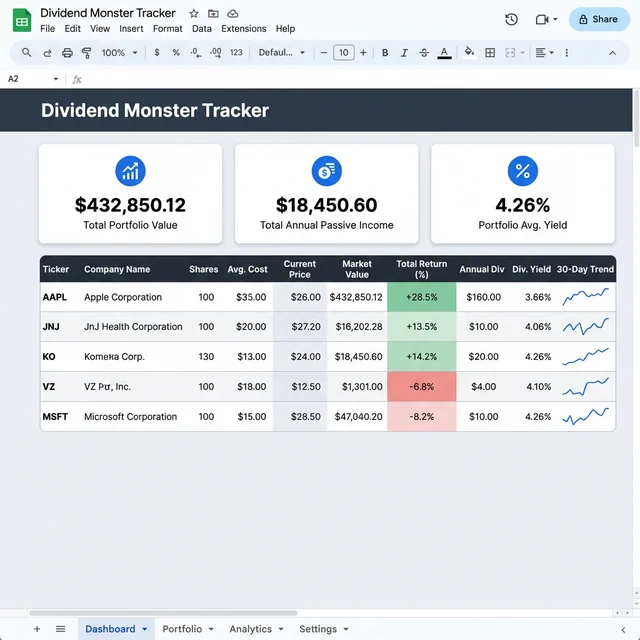Toggle bold formatting
This screenshot has height=640, width=640.
point(385,53)
